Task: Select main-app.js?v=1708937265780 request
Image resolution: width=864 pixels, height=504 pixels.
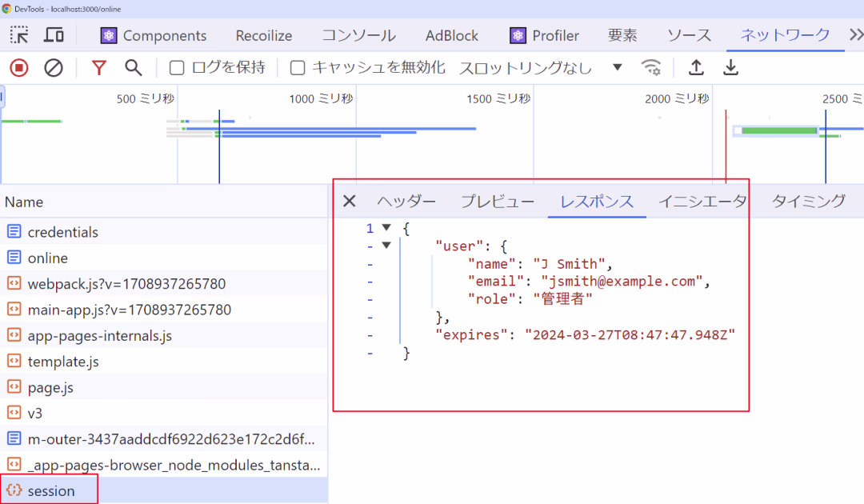Action: pos(164,309)
